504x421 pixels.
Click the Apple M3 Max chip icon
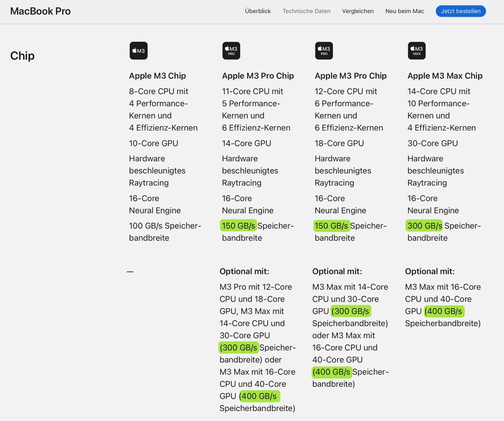pyautogui.click(x=417, y=51)
